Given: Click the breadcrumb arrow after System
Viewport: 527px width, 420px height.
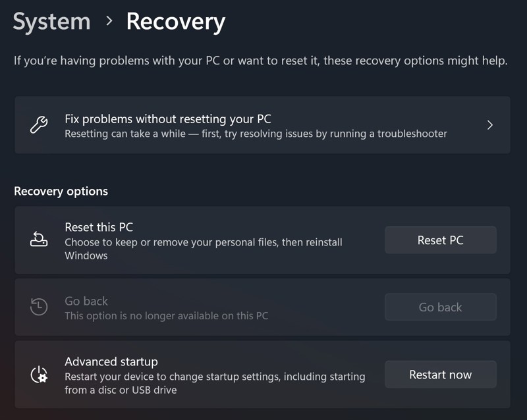Looking at the screenshot, I should click(x=109, y=21).
